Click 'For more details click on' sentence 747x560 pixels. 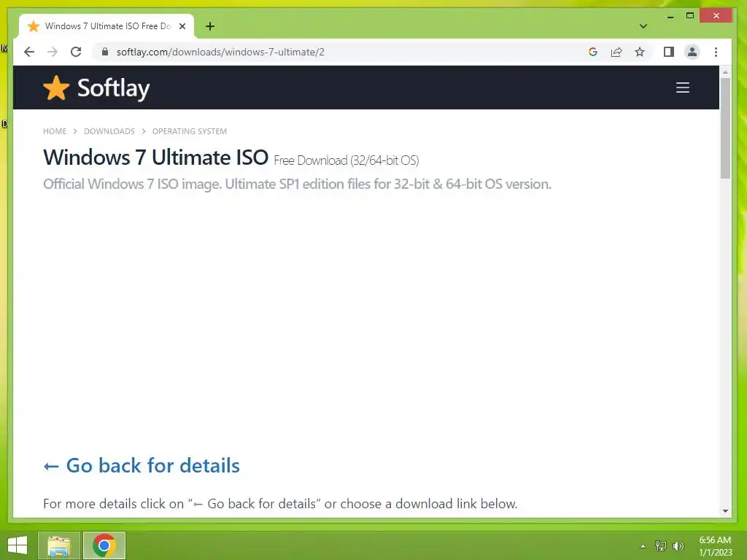280,504
